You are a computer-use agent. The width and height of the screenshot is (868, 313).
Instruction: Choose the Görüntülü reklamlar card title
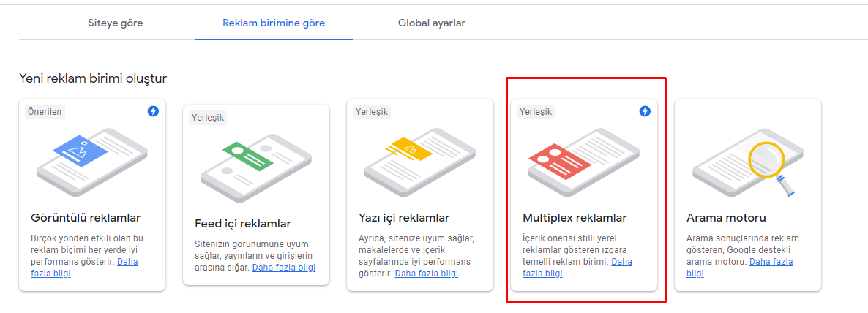pos(86,217)
